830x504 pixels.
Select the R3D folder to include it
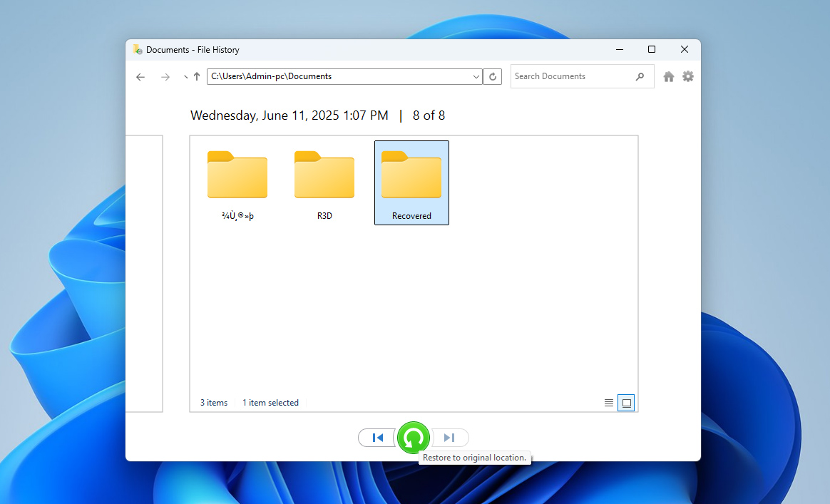(324, 175)
